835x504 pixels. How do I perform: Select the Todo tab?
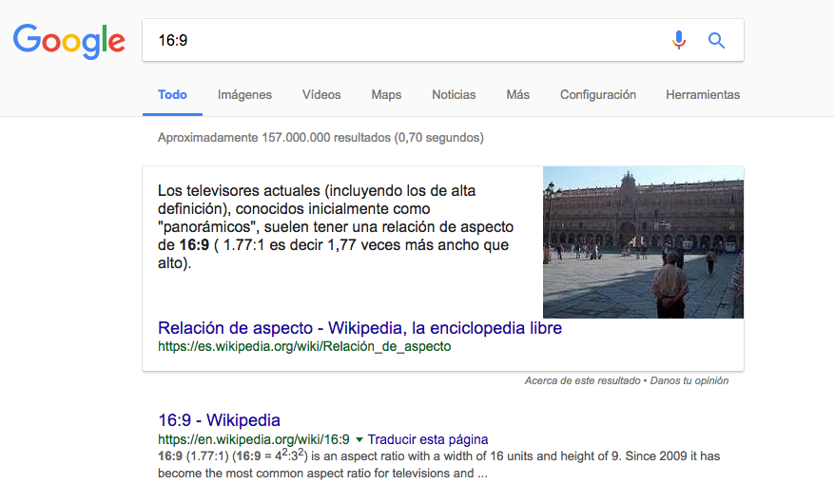pyautogui.click(x=172, y=95)
